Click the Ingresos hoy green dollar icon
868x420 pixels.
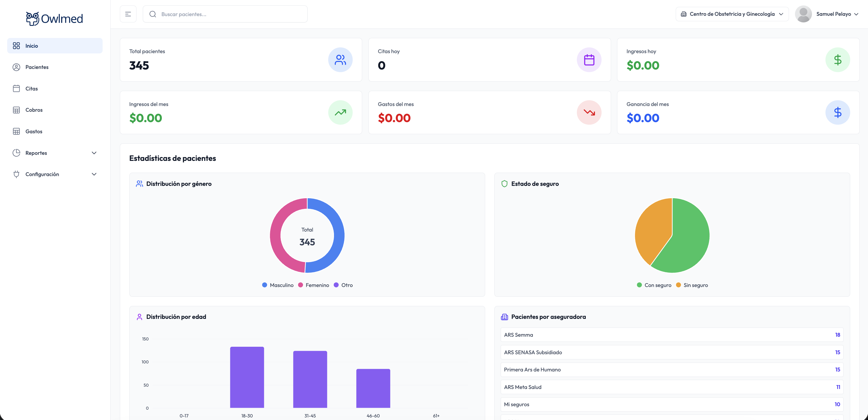point(837,60)
